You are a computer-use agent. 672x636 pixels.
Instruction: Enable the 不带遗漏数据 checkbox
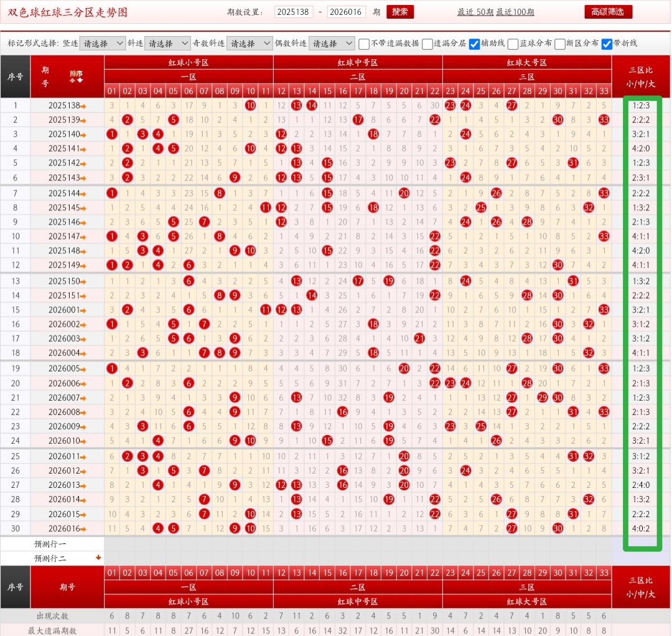364,44
